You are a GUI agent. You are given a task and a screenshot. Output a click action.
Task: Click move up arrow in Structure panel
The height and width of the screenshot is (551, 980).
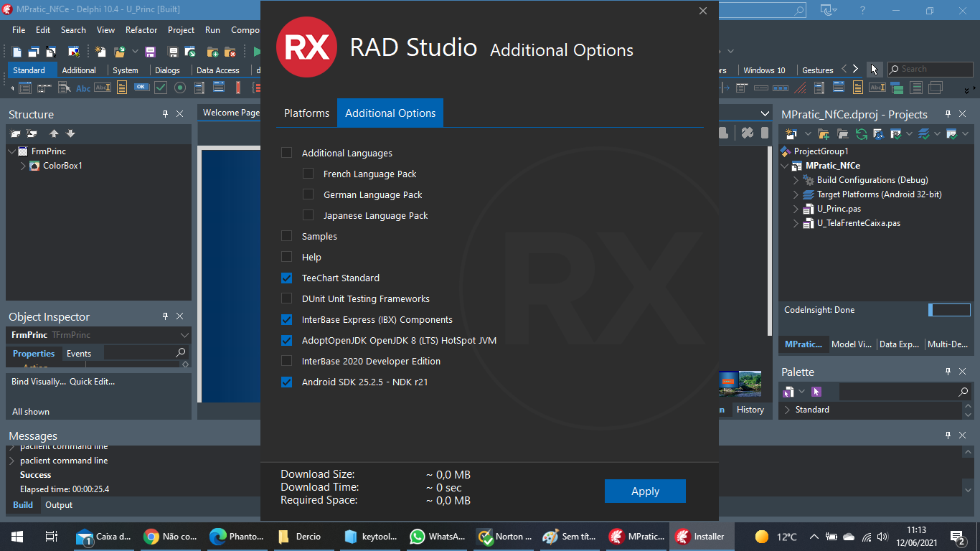click(54, 133)
